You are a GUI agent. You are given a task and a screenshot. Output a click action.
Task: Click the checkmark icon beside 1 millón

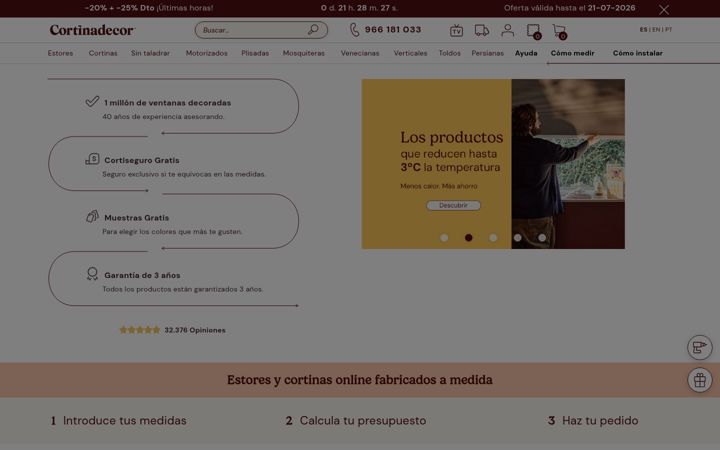click(x=92, y=101)
